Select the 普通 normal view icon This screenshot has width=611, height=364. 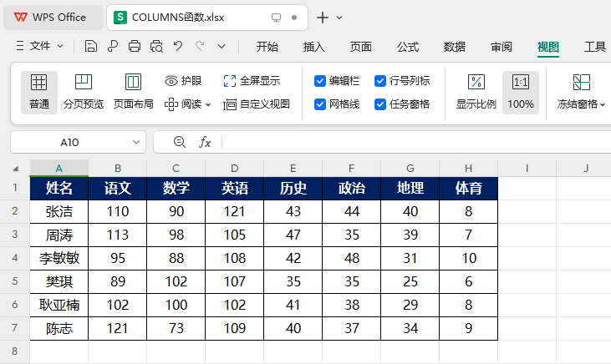[39, 93]
